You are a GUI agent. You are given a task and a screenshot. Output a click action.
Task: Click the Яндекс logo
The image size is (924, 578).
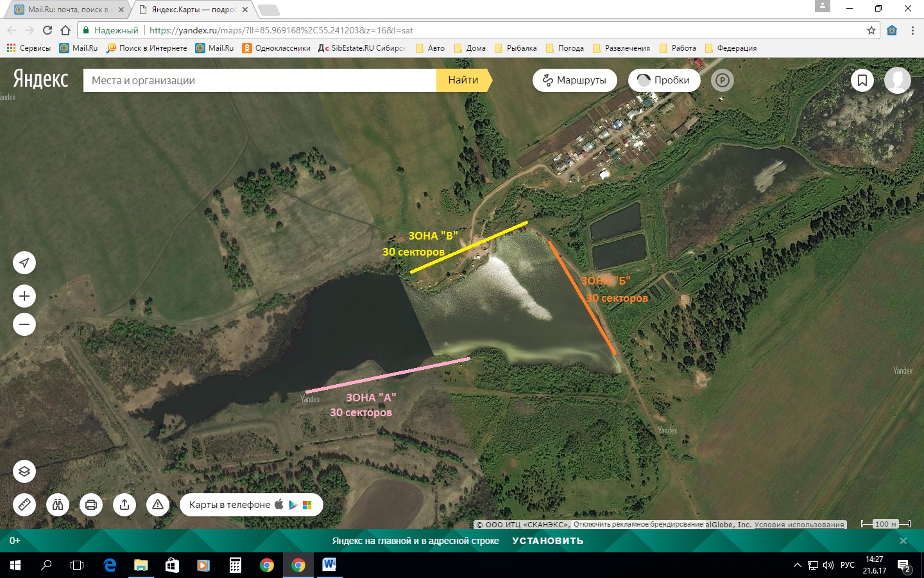(40, 78)
